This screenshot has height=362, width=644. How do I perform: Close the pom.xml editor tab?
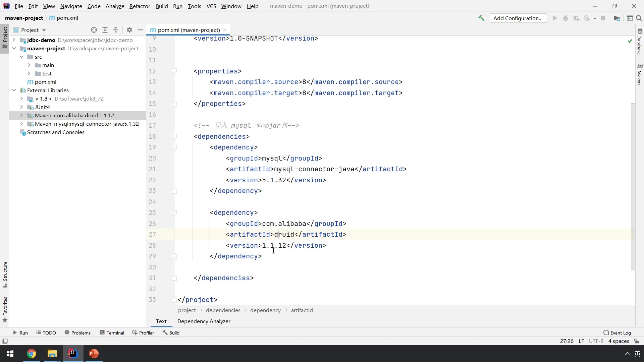tap(225, 30)
